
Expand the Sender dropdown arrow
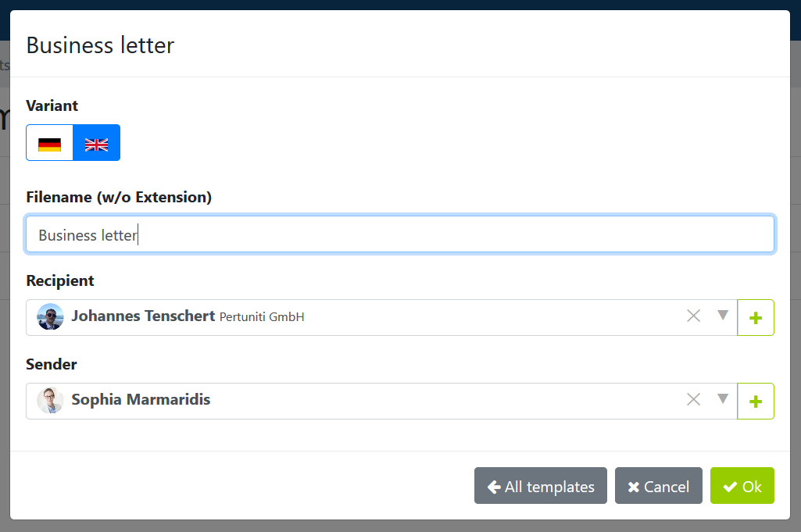(722, 398)
